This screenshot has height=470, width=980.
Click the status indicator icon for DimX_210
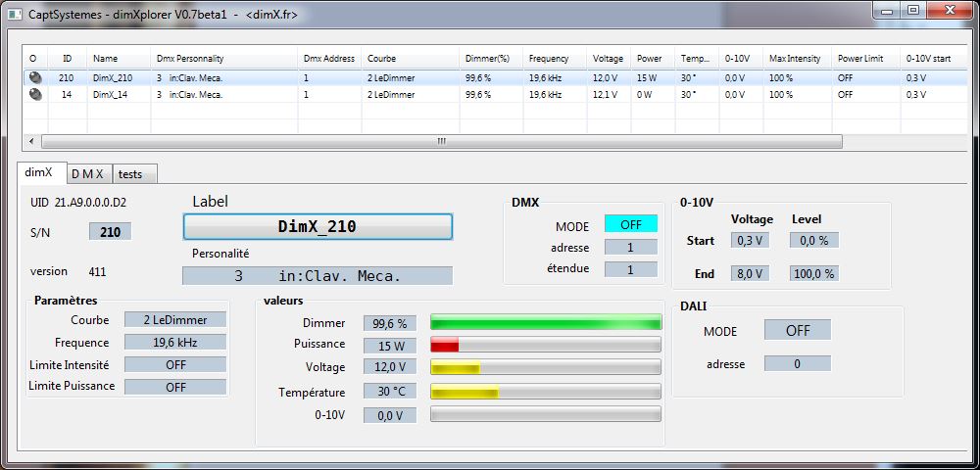[35, 77]
